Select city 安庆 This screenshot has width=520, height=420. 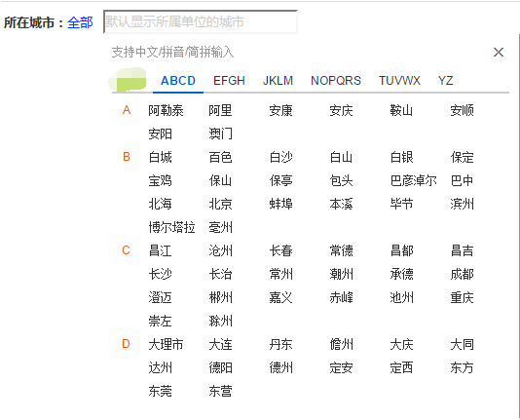coord(341,110)
